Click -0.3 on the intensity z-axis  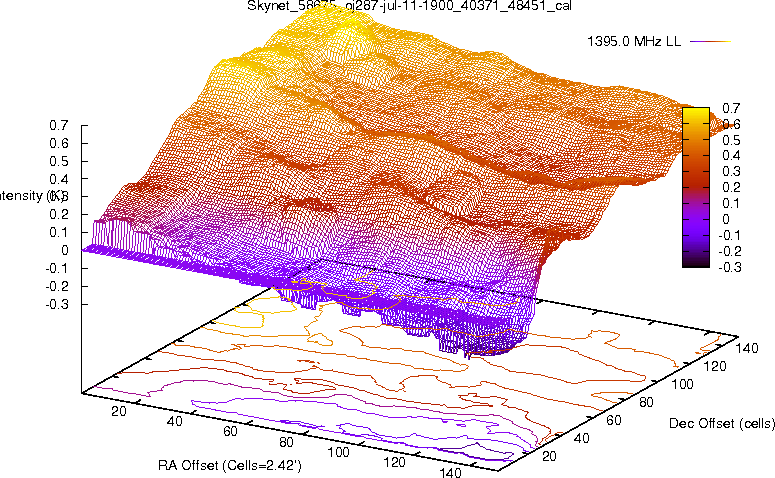tap(56, 304)
